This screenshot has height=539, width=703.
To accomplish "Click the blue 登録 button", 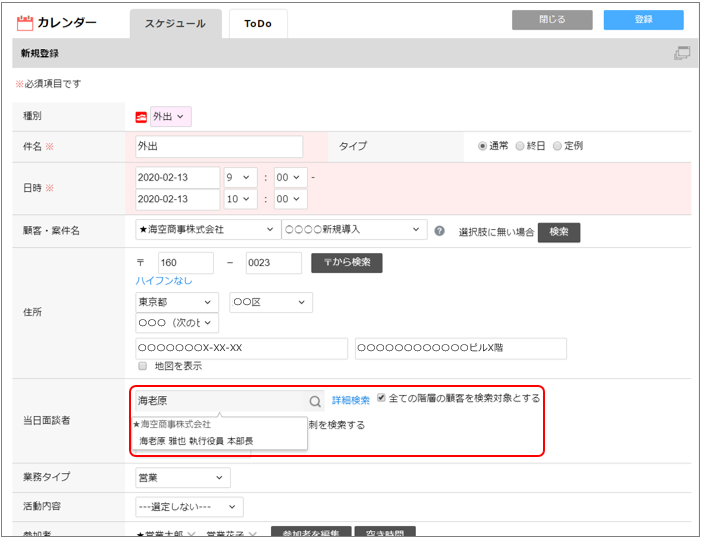I will tap(643, 20).
